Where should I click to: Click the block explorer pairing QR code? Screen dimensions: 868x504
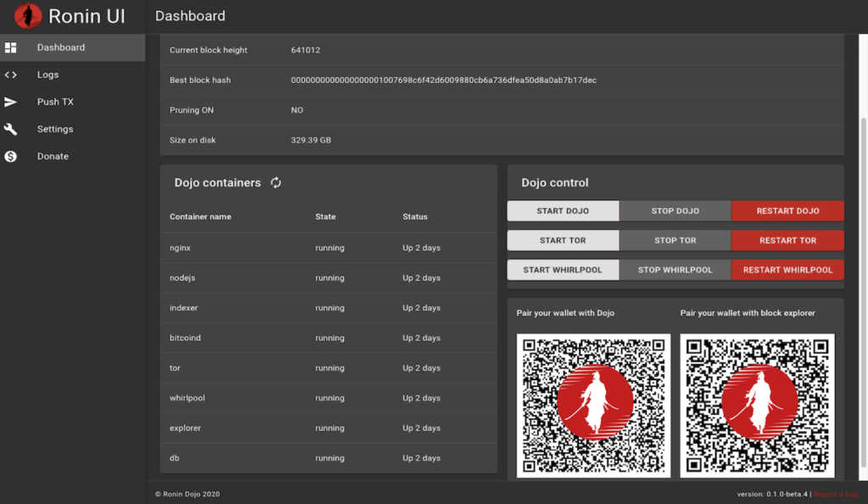tap(757, 406)
